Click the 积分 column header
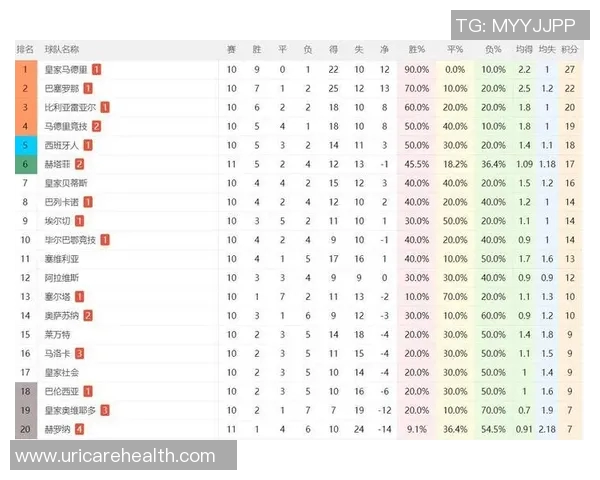The image size is (600, 480). click(569, 49)
